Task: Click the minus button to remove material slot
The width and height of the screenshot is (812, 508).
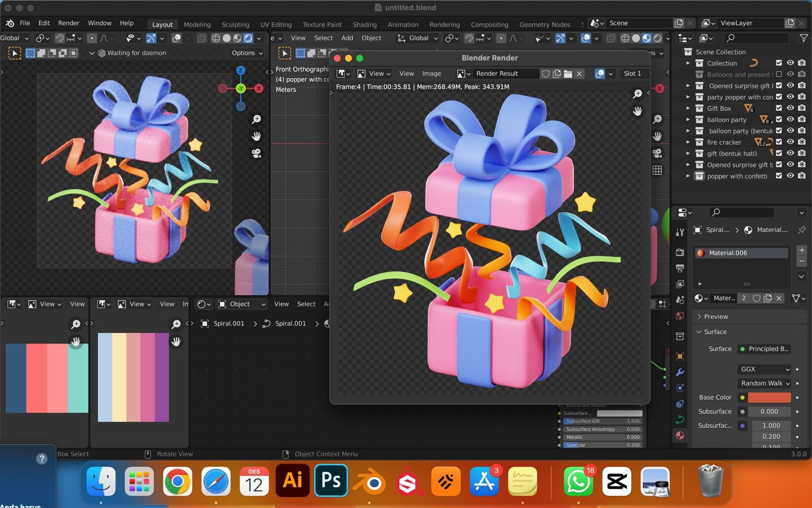Action: pyautogui.click(x=801, y=262)
